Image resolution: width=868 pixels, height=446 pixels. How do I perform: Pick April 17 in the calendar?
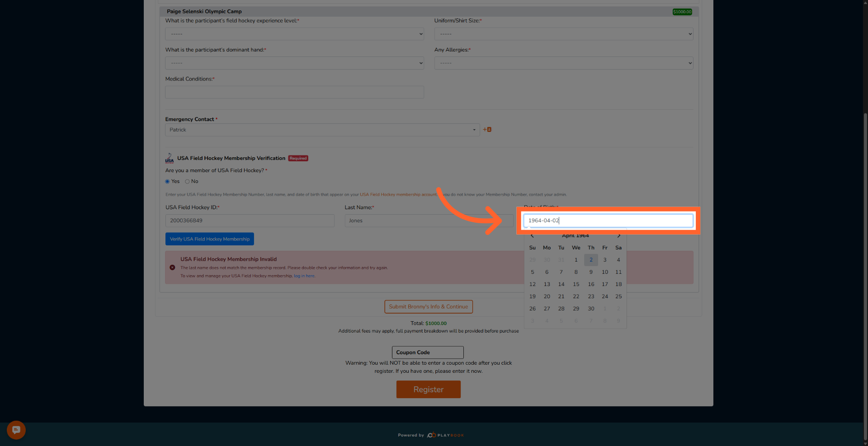[x=605, y=284]
